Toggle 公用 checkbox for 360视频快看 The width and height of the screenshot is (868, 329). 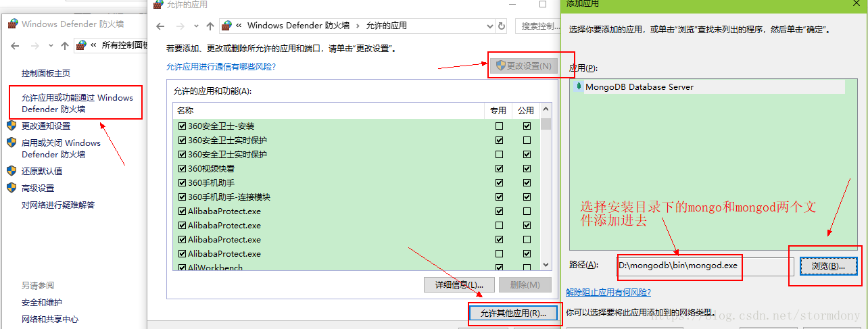[527, 169]
